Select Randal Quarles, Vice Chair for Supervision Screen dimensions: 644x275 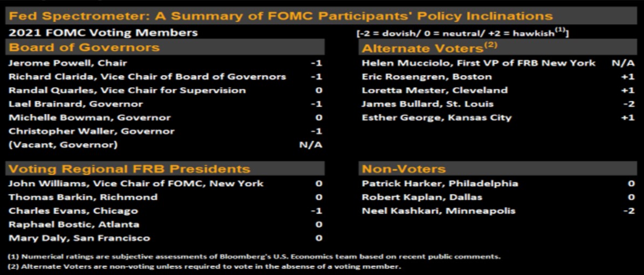click(127, 90)
